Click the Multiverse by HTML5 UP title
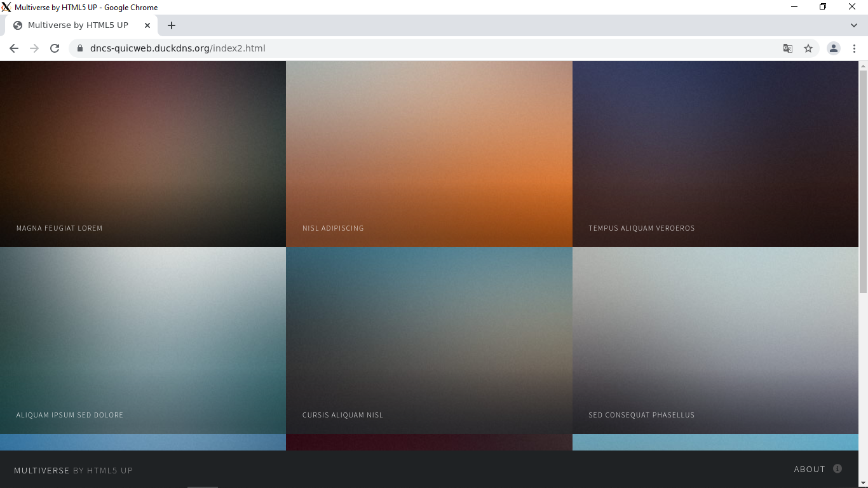 click(74, 471)
